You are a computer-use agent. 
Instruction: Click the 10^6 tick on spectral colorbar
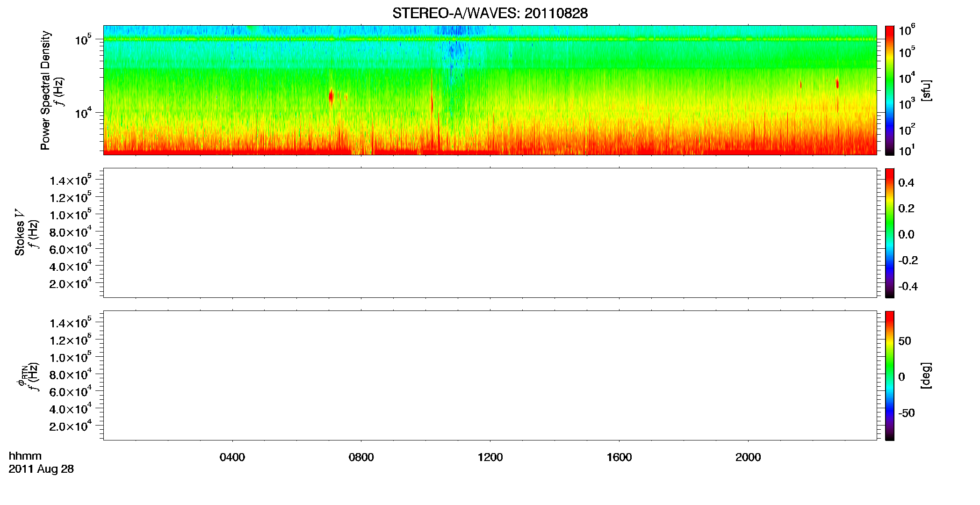pos(907,30)
